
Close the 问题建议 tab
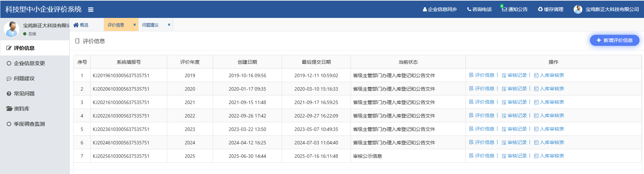(x=169, y=25)
